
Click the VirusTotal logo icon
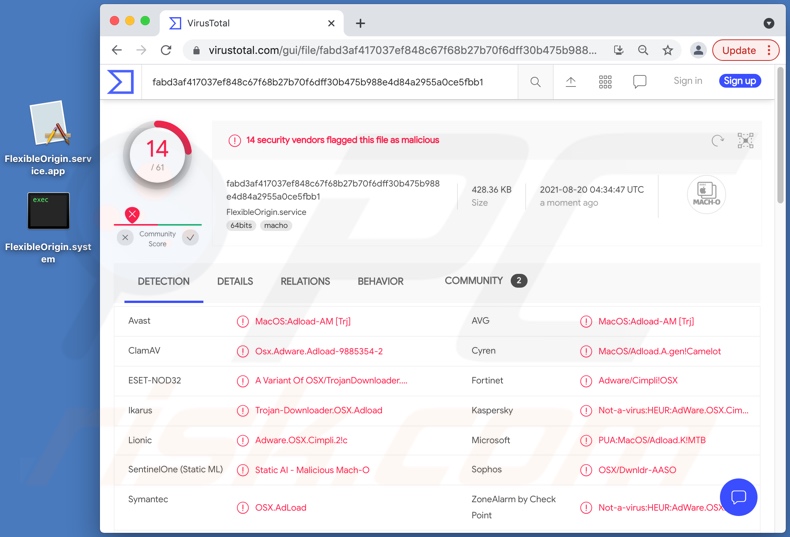[121, 82]
